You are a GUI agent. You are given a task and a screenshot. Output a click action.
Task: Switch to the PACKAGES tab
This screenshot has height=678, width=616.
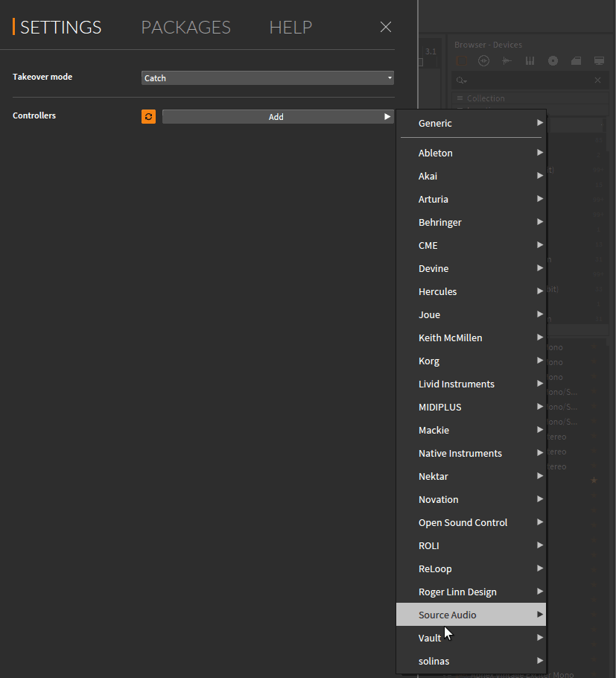point(186,28)
